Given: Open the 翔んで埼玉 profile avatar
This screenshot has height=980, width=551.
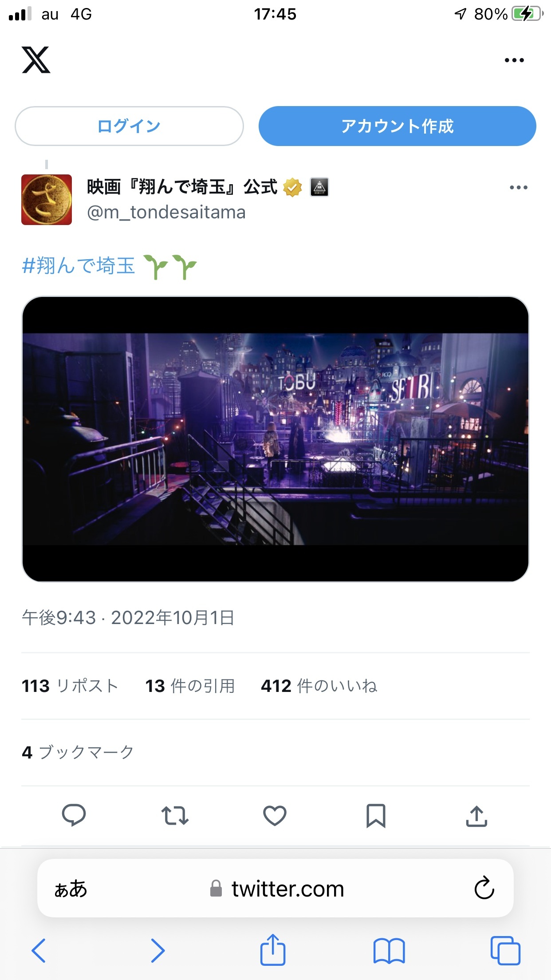Looking at the screenshot, I should (47, 200).
